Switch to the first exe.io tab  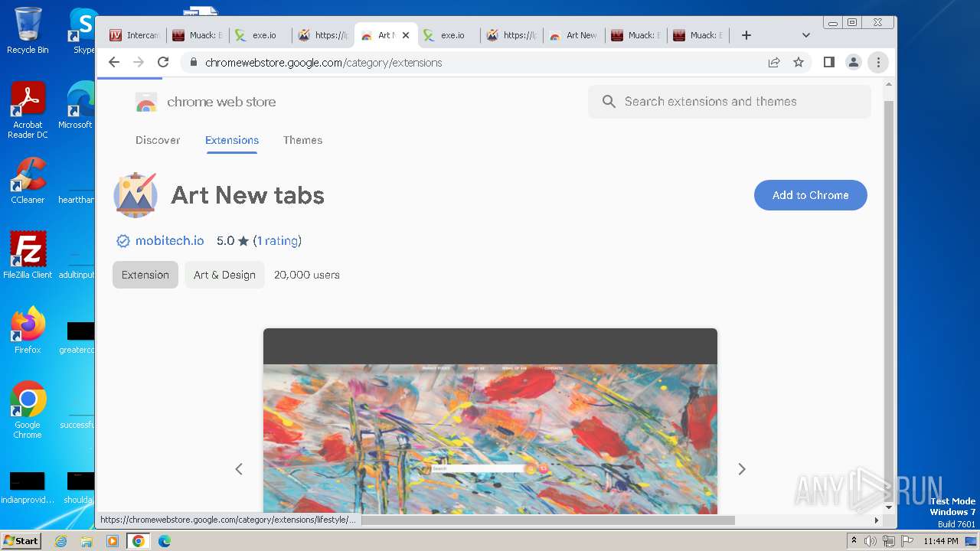(x=260, y=35)
